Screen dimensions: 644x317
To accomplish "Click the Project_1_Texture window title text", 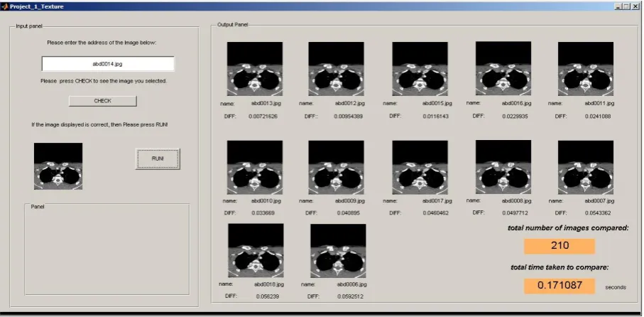I will coord(36,6).
